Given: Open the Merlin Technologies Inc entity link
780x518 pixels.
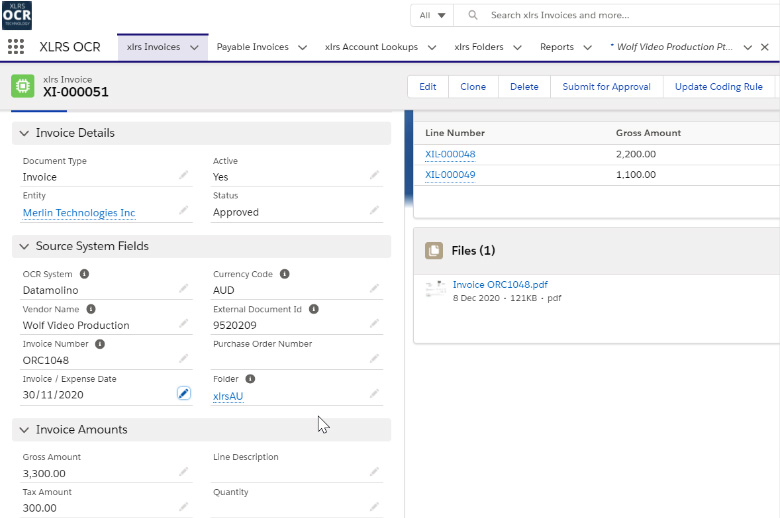Looking at the screenshot, I should point(79,213).
